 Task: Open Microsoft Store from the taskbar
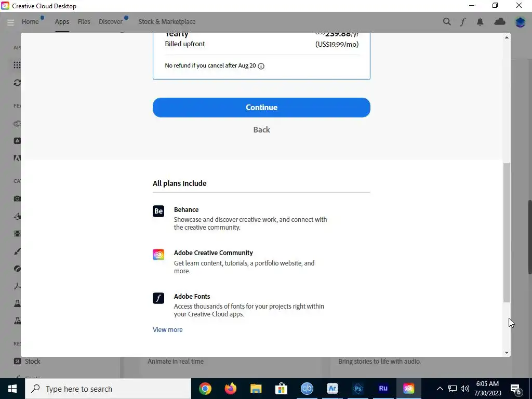281,389
